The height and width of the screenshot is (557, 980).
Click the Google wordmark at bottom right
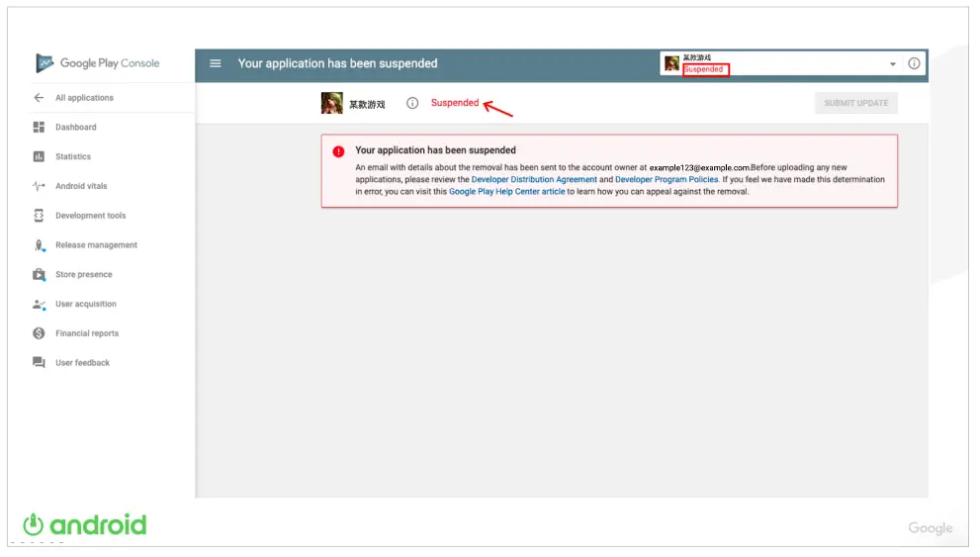930,528
